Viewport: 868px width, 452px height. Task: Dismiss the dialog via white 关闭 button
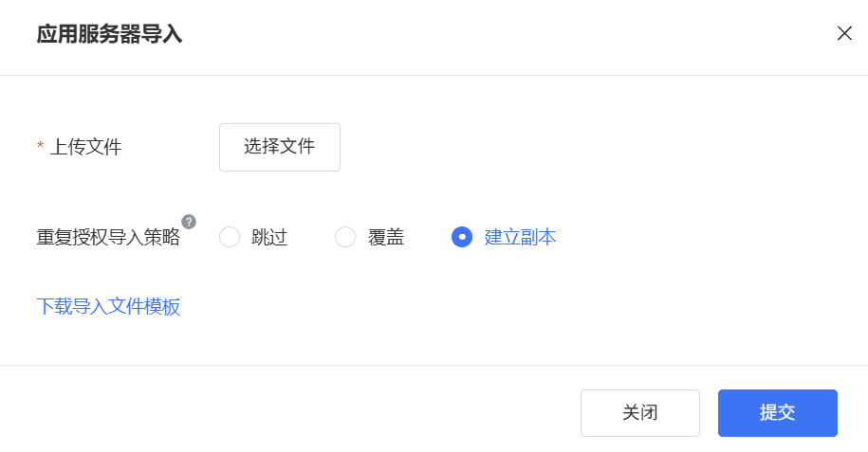640,413
